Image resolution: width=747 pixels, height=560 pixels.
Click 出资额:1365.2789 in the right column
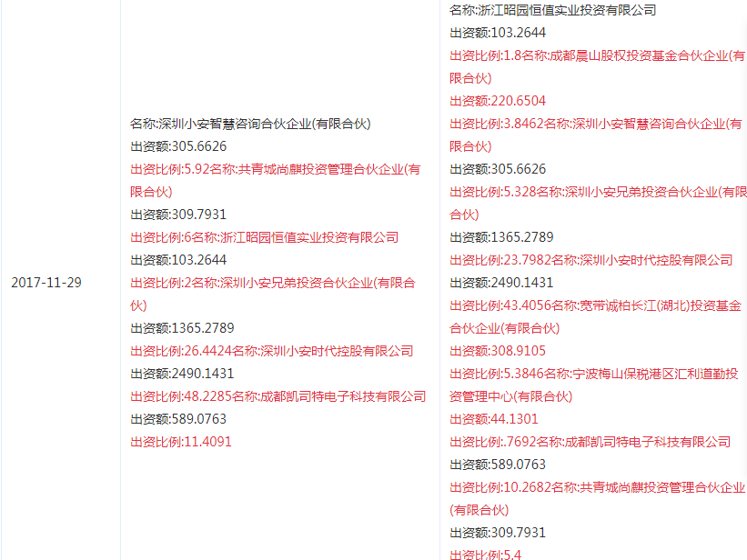point(501,237)
